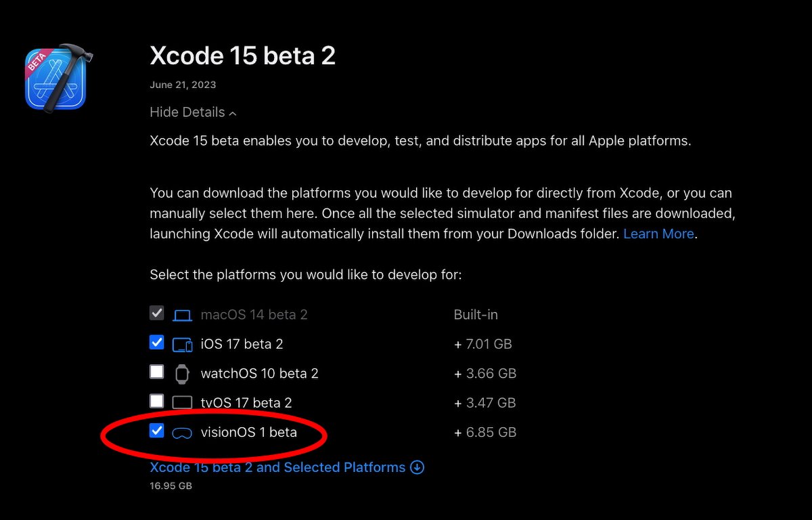Image resolution: width=812 pixels, height=520 pixels.
Task: Select the visionOS 1 beta label
Action: [x=249, y=432]
